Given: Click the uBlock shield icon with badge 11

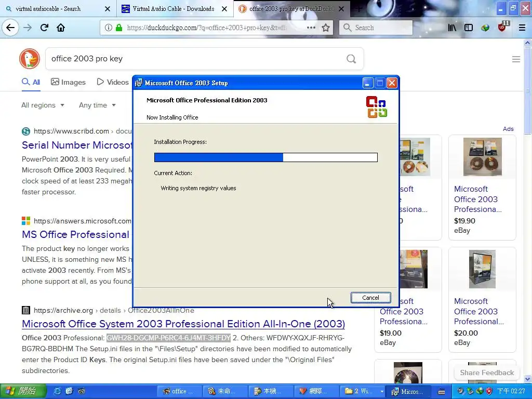Looking at the screenshot, I should [x=502, y=27].
